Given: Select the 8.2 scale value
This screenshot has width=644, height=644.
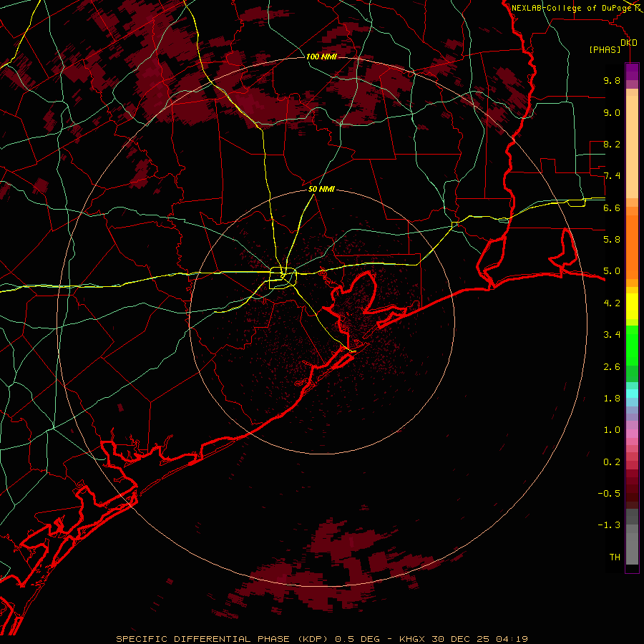Looking at the screenshot, I should 612,144.
